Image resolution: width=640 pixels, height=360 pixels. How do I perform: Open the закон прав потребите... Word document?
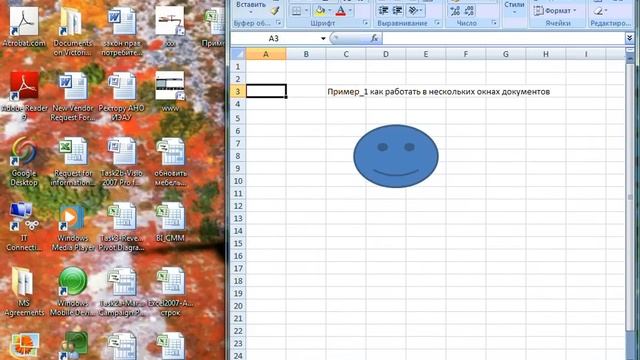pos(122,31)
